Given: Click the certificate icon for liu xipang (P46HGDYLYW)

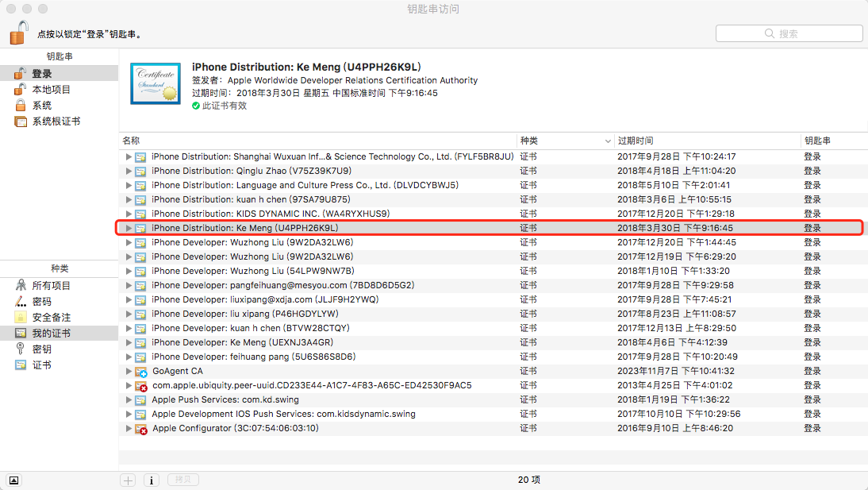Looking at the screenshot, I should pos(140,314).
